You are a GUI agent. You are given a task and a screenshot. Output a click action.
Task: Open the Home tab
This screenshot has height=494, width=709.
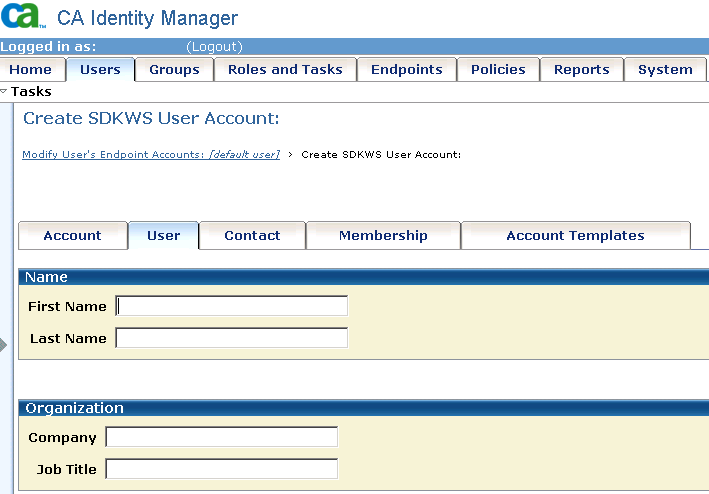(x=31, y=69)
